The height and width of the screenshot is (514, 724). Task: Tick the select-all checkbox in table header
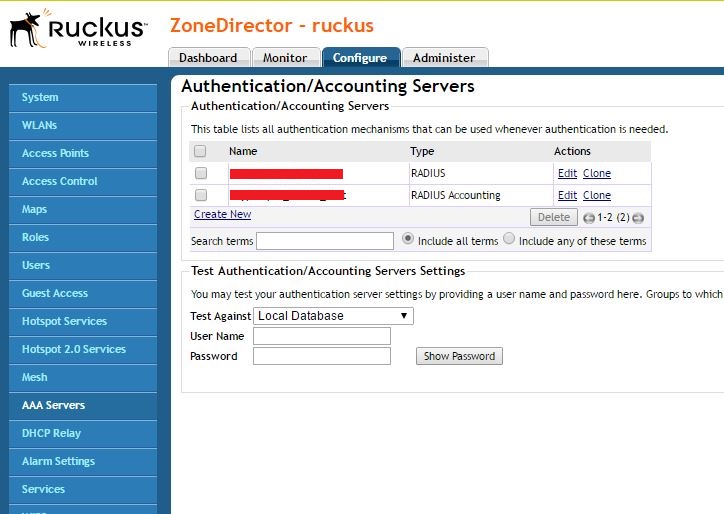click(x=200, y=152)
